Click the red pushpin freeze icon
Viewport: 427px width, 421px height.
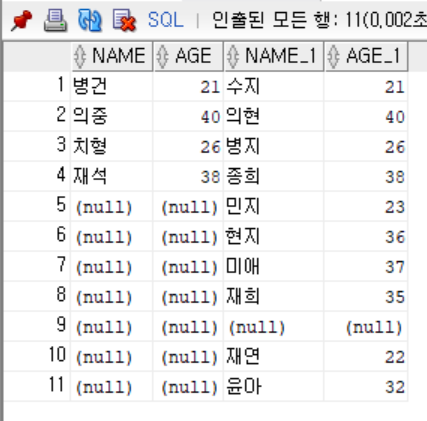click(x=21, y=20)
